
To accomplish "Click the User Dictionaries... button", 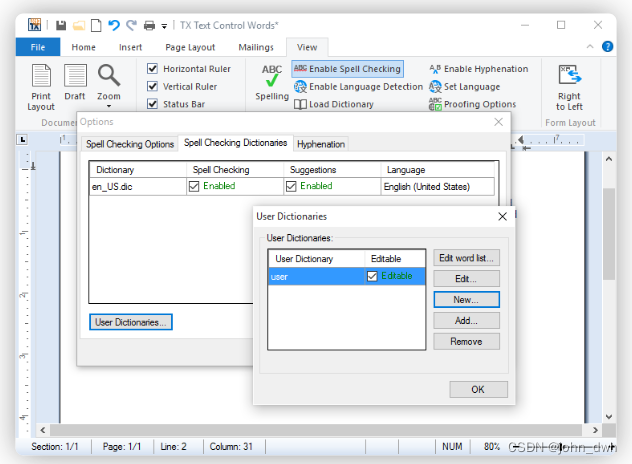I will tap(131, 322).
